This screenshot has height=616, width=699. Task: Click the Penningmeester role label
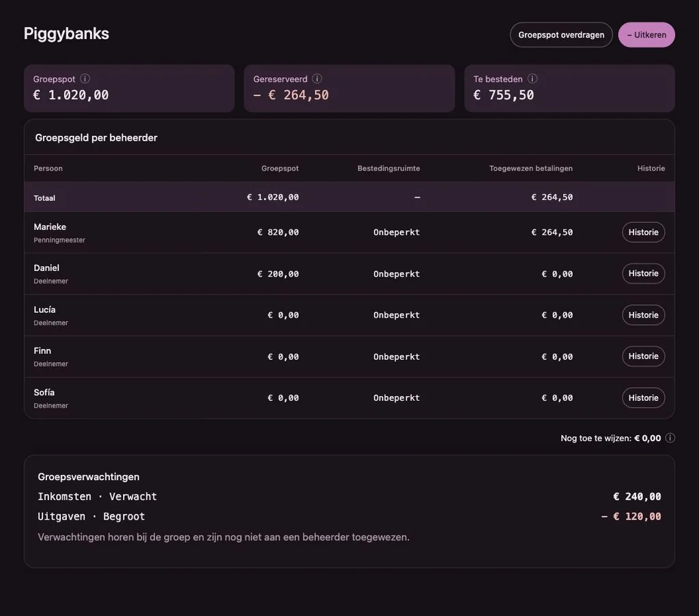[x=59, y=240]
